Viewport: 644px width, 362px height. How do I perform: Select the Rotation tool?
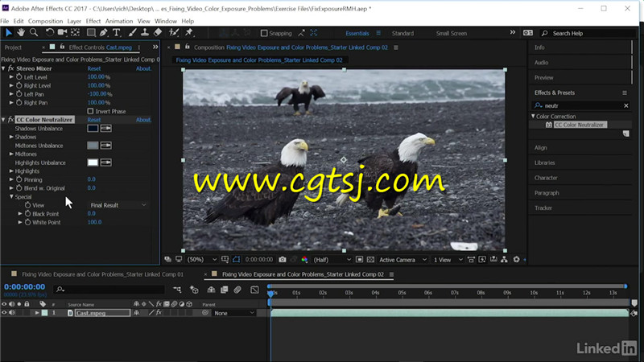50,32
